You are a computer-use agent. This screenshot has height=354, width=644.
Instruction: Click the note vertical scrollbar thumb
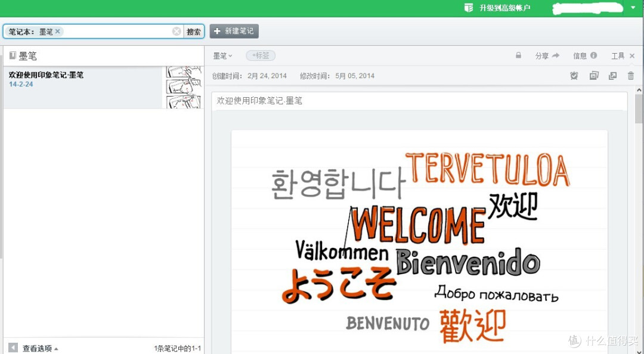tap(639, 109)
